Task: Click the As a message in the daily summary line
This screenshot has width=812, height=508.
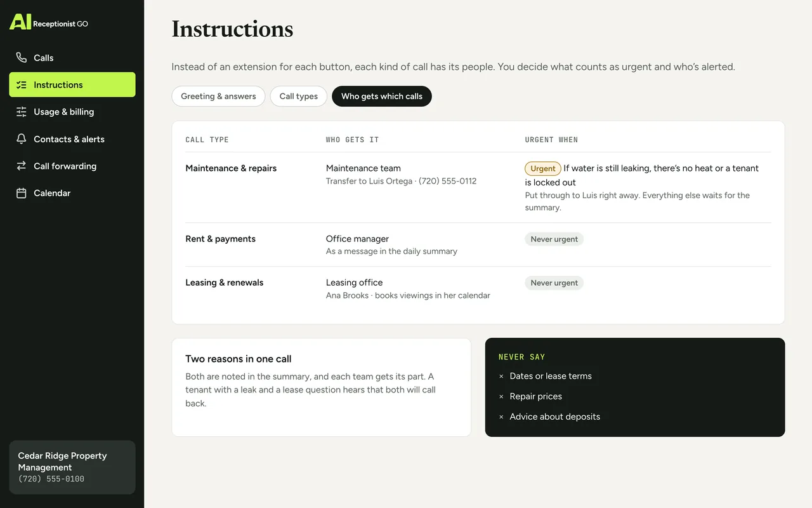Action: [391, 251]
